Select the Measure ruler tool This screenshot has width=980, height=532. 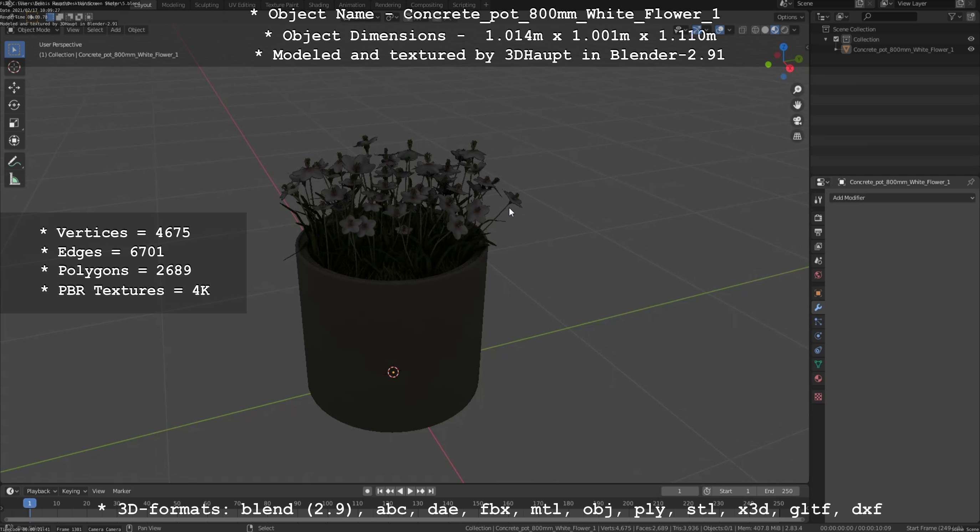[15, 179]
